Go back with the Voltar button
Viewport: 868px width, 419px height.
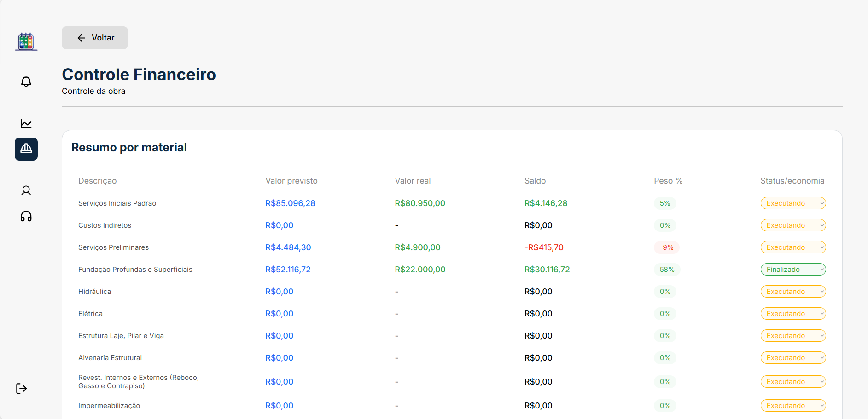pyautogui.click(x=95, y=38)
